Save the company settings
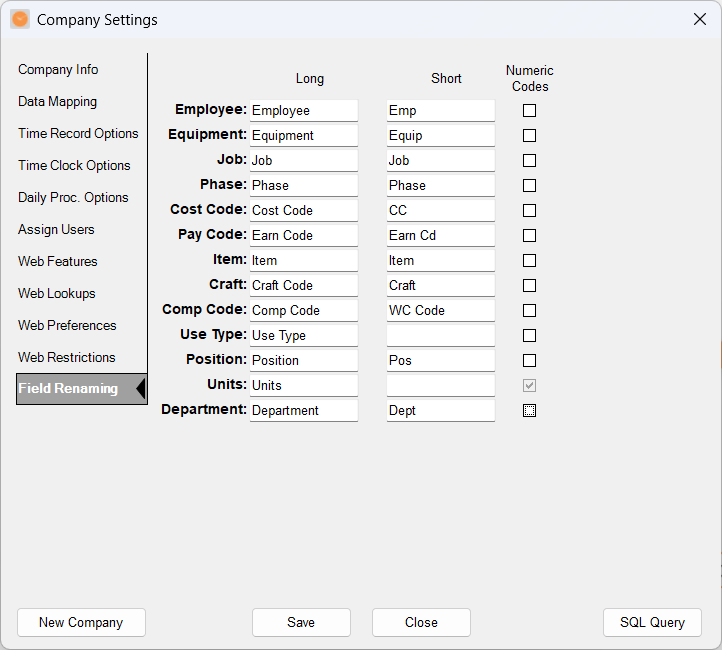 coord(301,622)
